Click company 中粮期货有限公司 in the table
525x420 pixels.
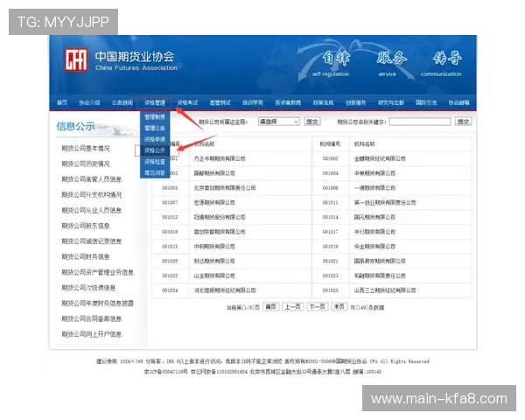(x=374, y=173)
